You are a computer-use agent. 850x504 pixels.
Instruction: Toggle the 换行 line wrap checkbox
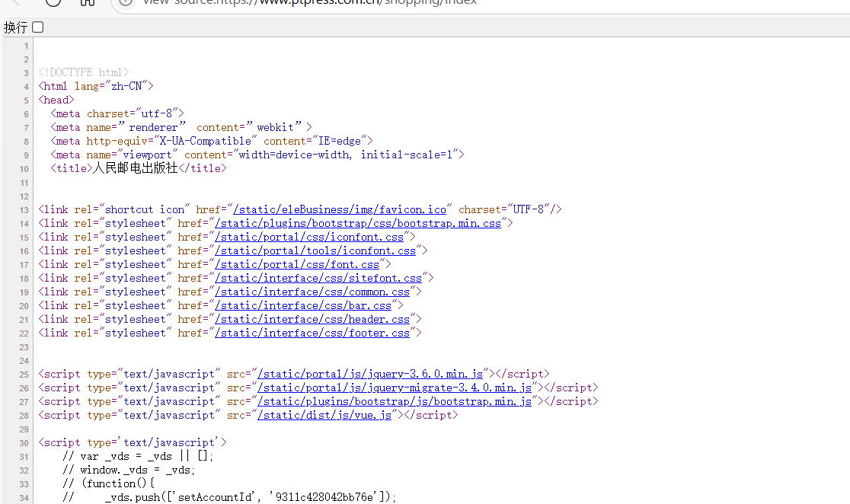coord(37,27)
